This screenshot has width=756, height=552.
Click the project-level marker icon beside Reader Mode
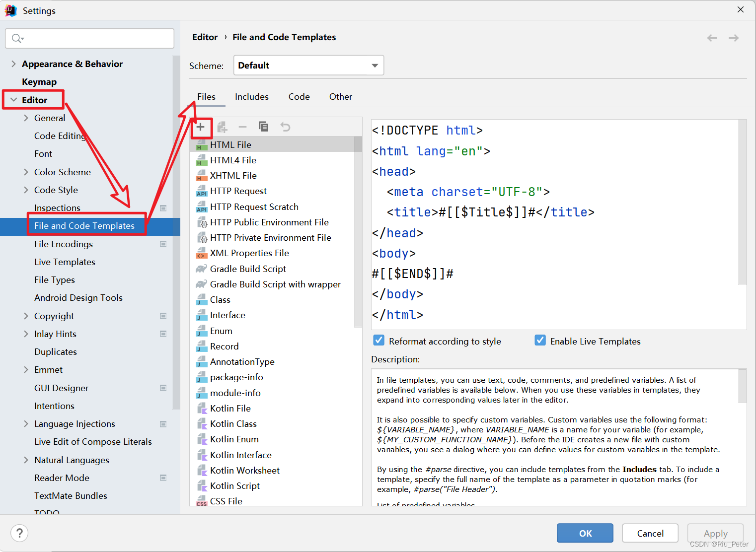coord(163,478)
